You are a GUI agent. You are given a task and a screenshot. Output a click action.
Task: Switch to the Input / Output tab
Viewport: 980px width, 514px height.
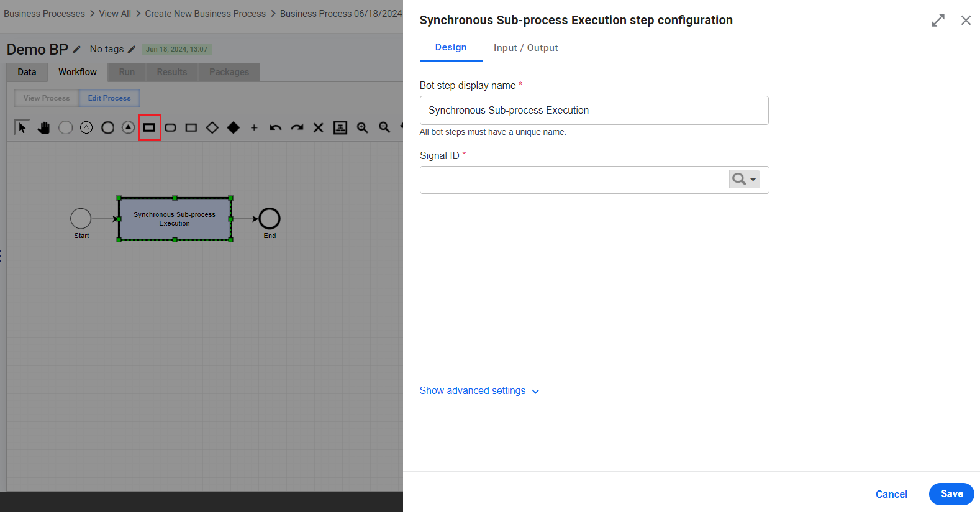(x=526, y=48)
